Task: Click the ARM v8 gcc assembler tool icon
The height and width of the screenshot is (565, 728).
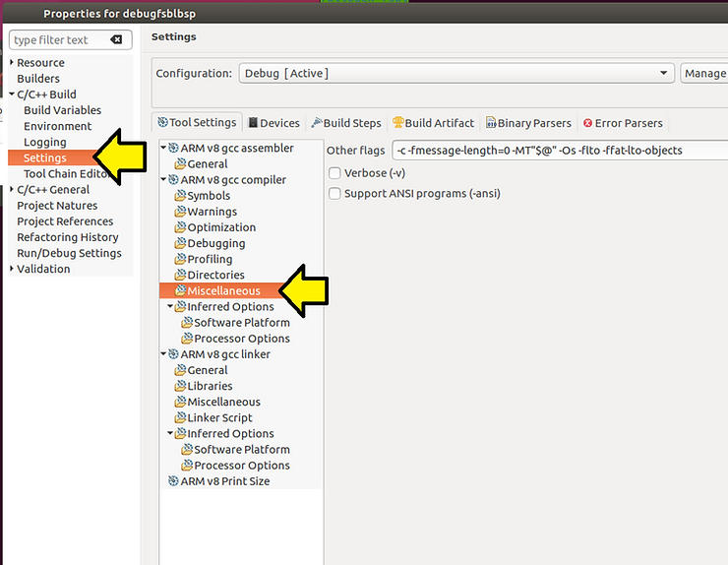Action: [x=173, y=148]
